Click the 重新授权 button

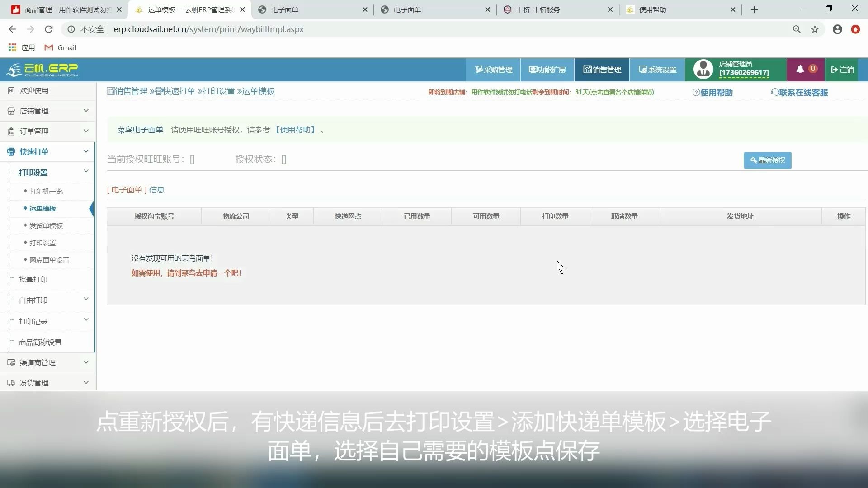click(x=768, y=160)
